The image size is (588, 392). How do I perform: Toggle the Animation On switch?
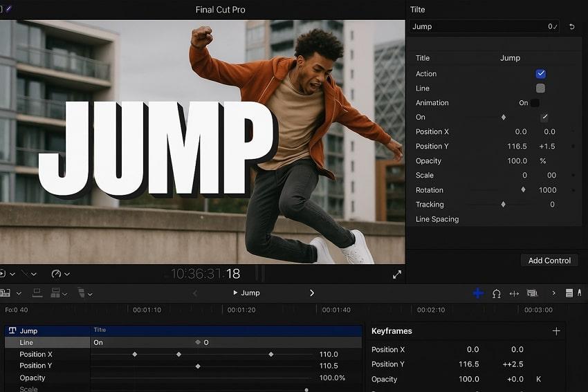[535, 103]
